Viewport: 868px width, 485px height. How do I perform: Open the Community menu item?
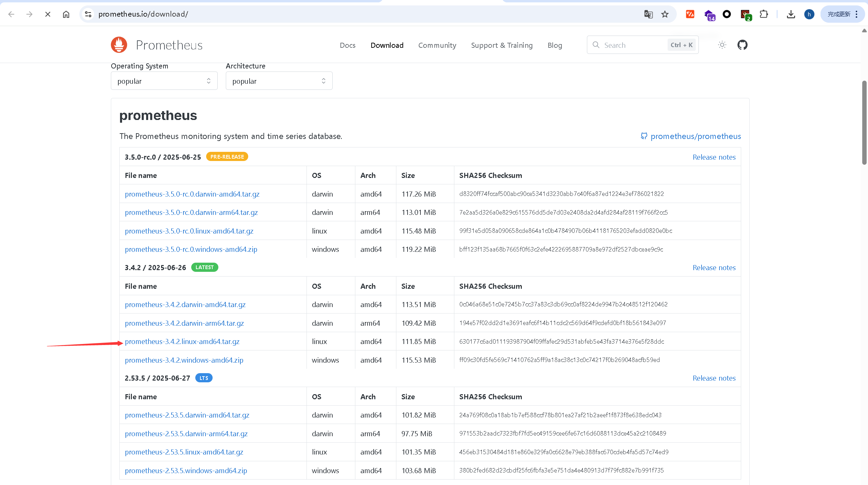pyautogui.click(x=437, y=45)
